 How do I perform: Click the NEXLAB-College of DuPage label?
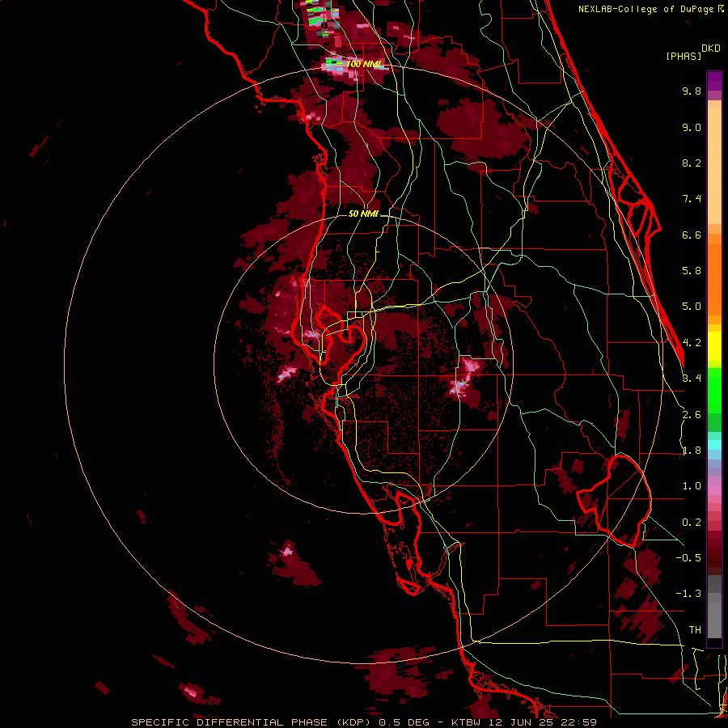[646, 9]
